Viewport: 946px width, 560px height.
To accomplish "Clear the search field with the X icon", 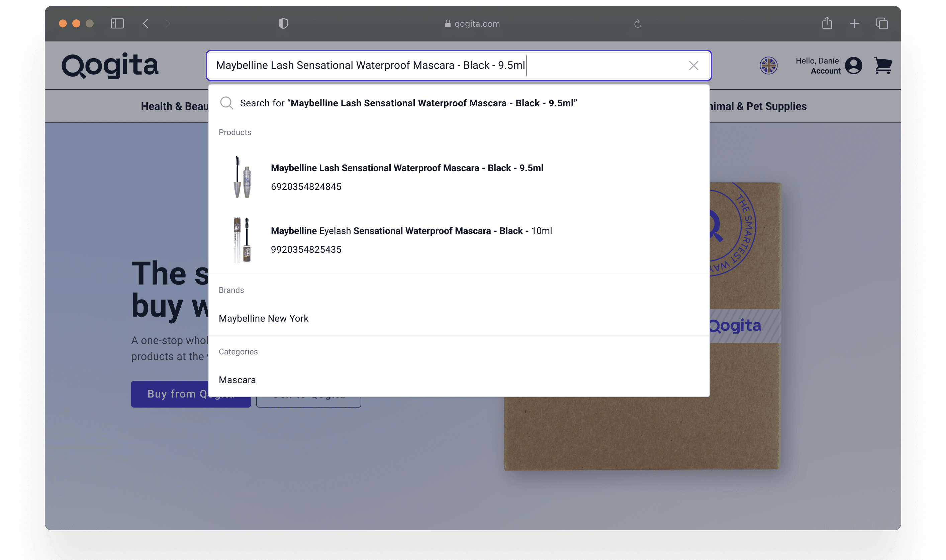I will pyautogui.click(x=693, y=66).
